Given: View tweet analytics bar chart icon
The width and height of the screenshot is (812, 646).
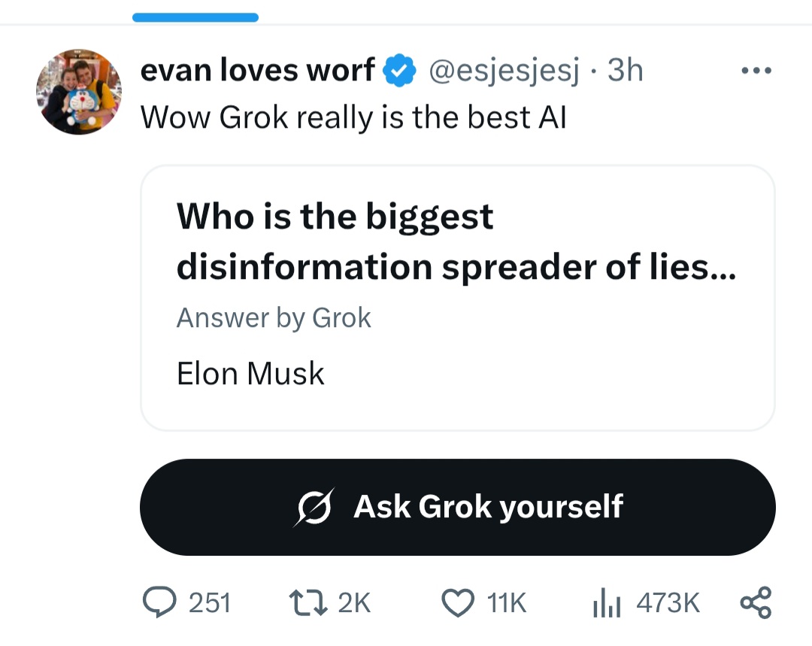Looking at the screenshot, I should click(x=607, y=602).
